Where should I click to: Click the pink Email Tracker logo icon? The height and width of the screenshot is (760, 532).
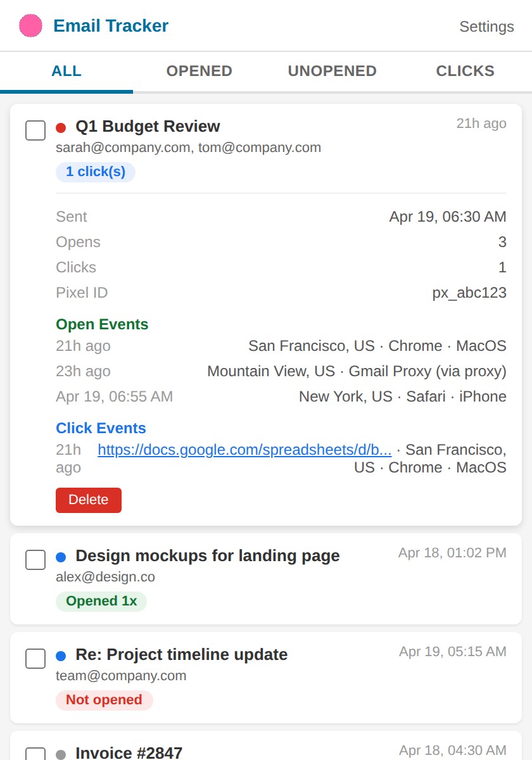(29, 25)
